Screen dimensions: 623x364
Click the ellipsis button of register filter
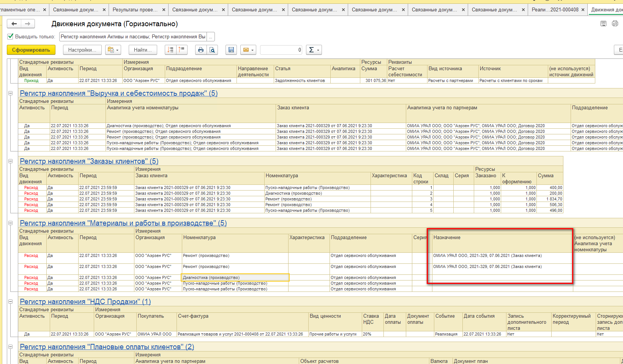click(211, 37)
